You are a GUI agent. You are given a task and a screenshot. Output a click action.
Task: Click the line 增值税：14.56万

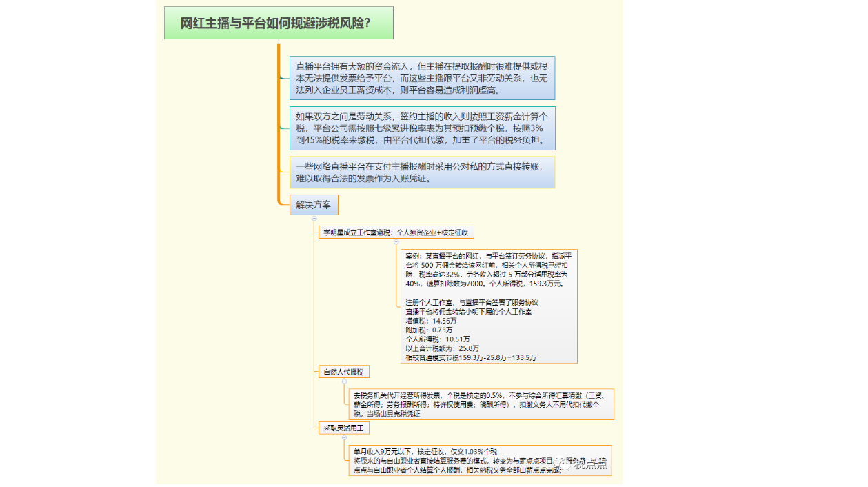(x=431, y=321)
